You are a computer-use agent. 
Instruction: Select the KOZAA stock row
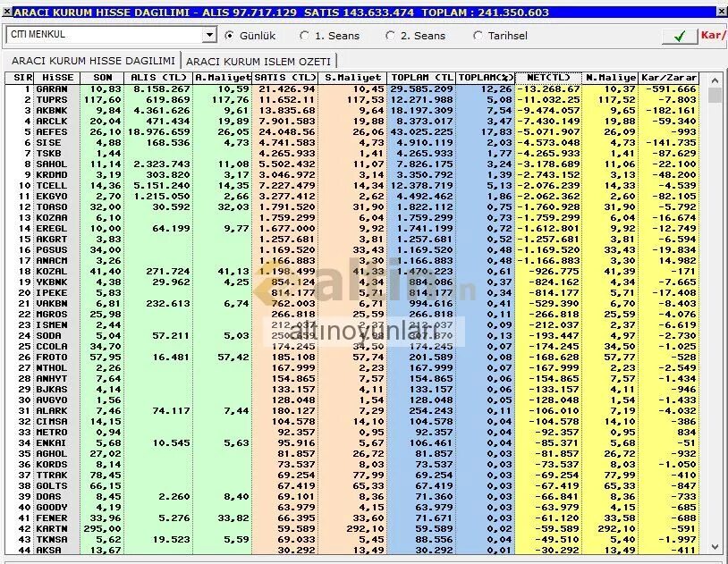[352, 217]
